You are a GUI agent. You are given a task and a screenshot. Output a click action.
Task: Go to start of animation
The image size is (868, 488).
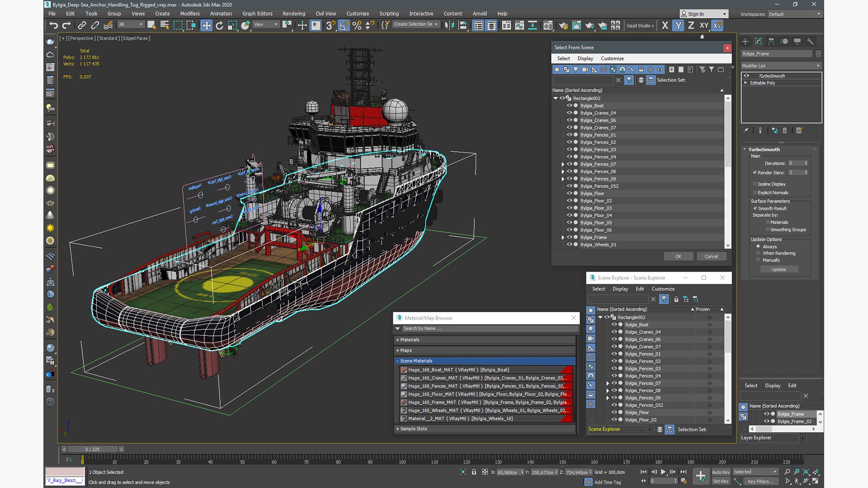tap(644, 472)
